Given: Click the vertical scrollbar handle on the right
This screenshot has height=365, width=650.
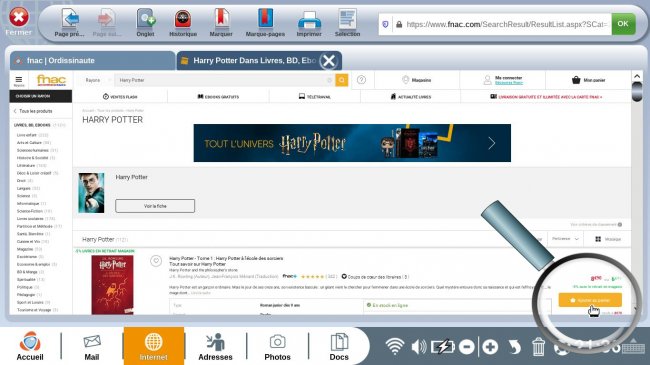Looking at the screenshot, I should [x=637, y=91].
